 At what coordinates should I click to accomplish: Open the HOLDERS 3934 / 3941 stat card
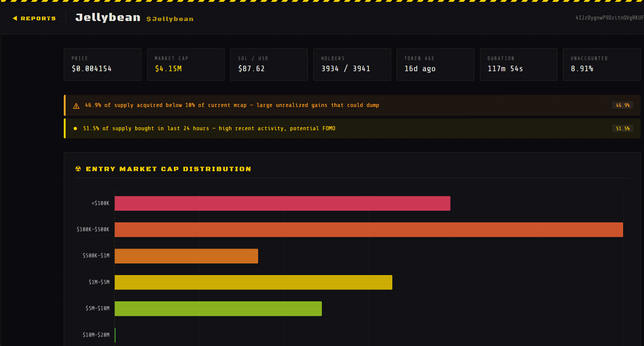click(x=352, y=65)
